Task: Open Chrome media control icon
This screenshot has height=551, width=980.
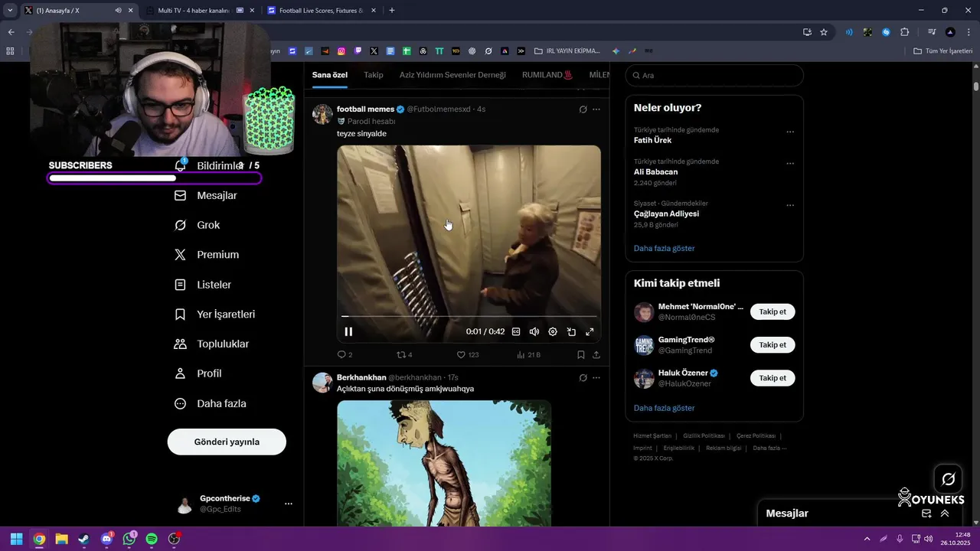Action: point(932,32)
